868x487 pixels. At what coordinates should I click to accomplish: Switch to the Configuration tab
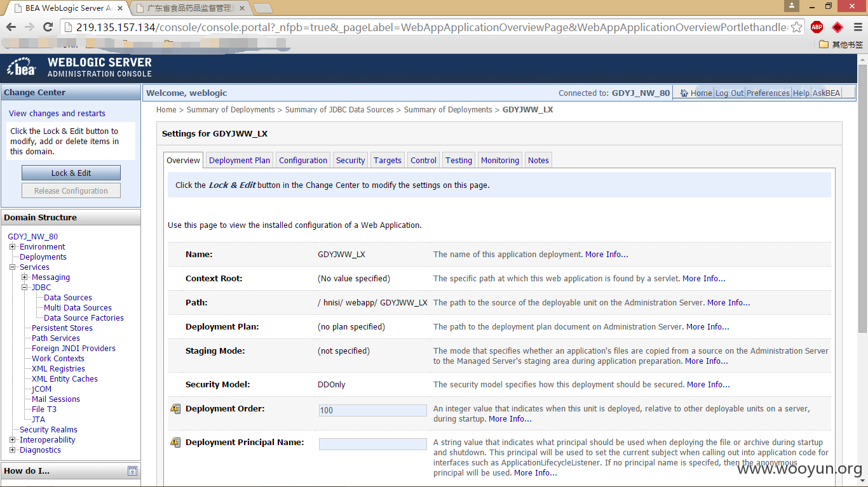303,160
